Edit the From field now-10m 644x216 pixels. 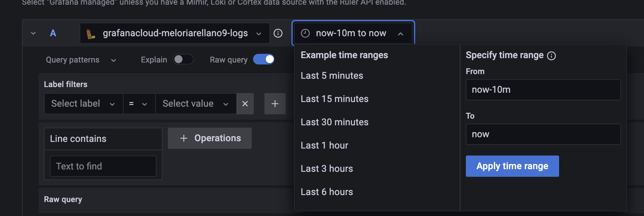coord(543,90)
